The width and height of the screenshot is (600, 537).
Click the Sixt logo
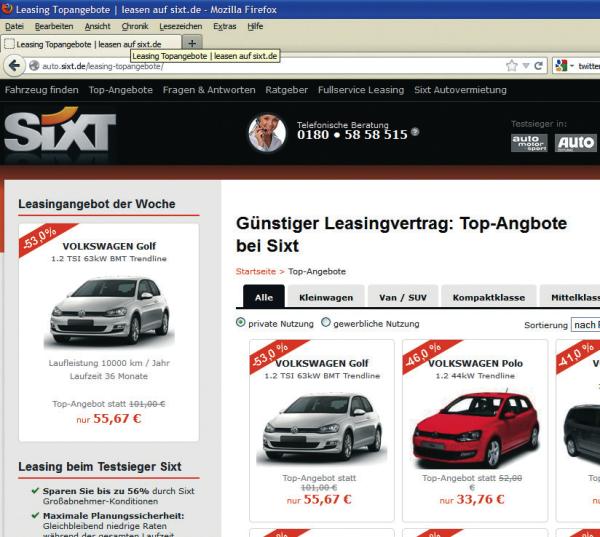(x=60, y=131)
